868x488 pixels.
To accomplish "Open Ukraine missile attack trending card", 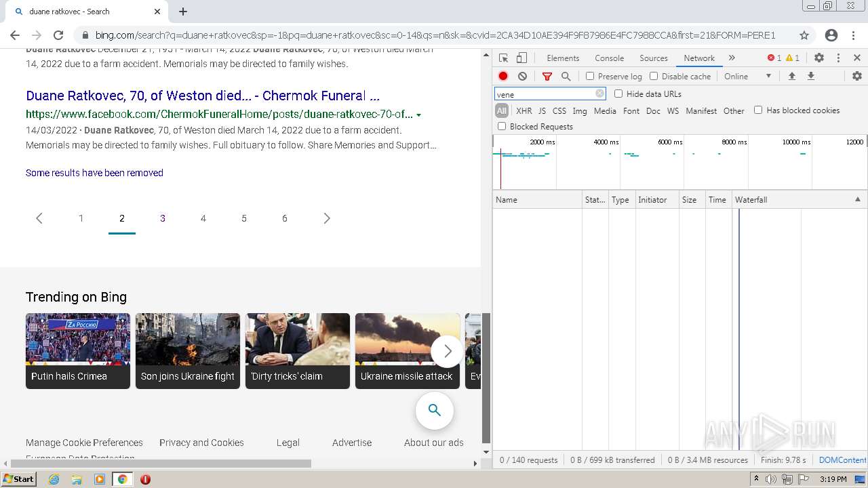I will [408, 351].
